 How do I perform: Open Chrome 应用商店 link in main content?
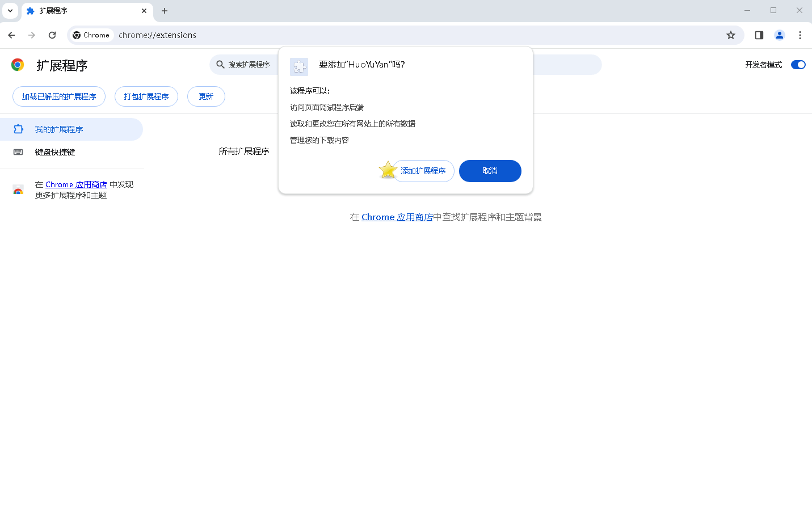(397, 217)
